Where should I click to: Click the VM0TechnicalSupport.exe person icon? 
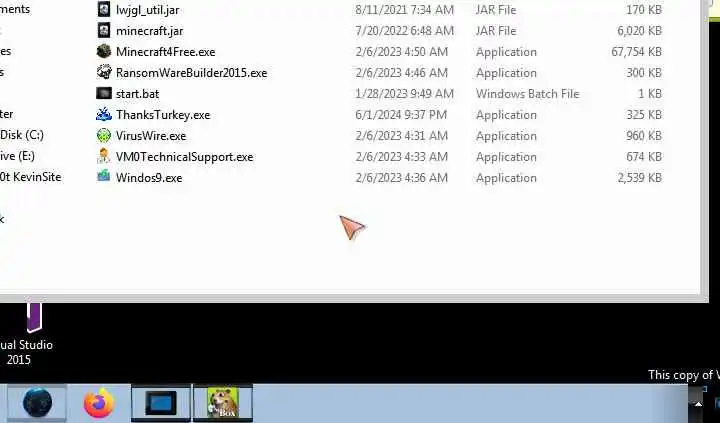click(104, 156)
